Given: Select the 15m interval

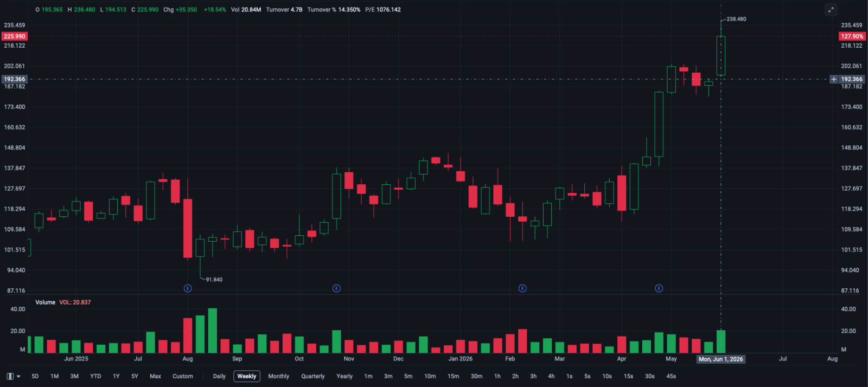Looking at the screenshot, I should [x=454, y=376].
